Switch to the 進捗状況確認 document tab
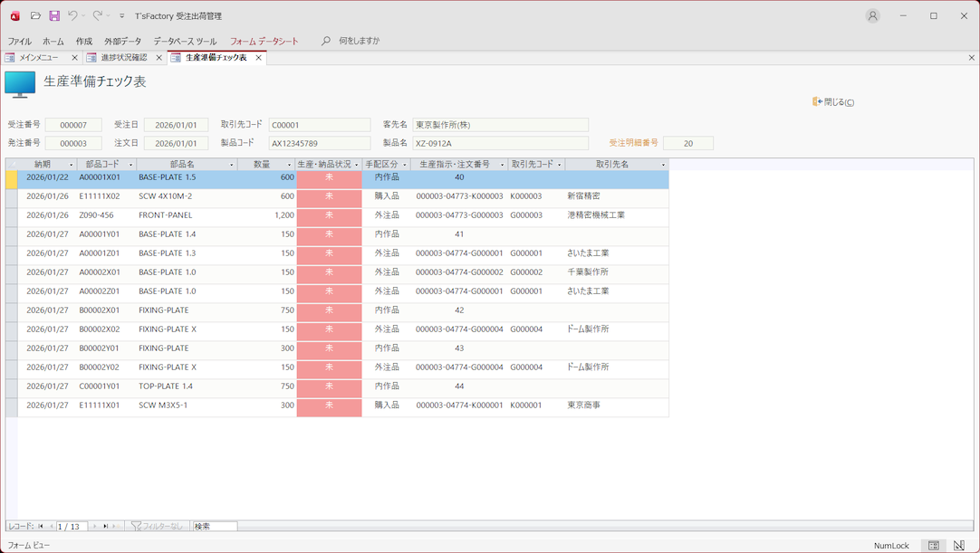The width and height of the screenshot is (980, 553). pos(123,58)
